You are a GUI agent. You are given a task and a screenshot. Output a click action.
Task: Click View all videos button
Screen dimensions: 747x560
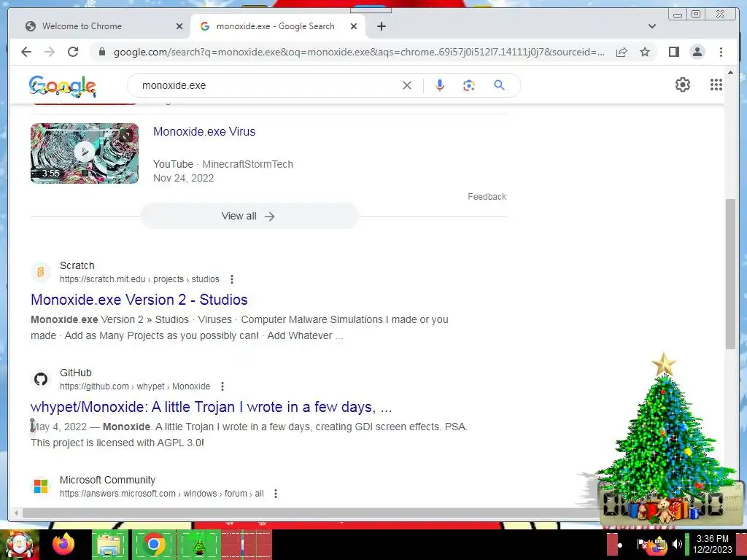pyautogui.click(x=249, y=216)
